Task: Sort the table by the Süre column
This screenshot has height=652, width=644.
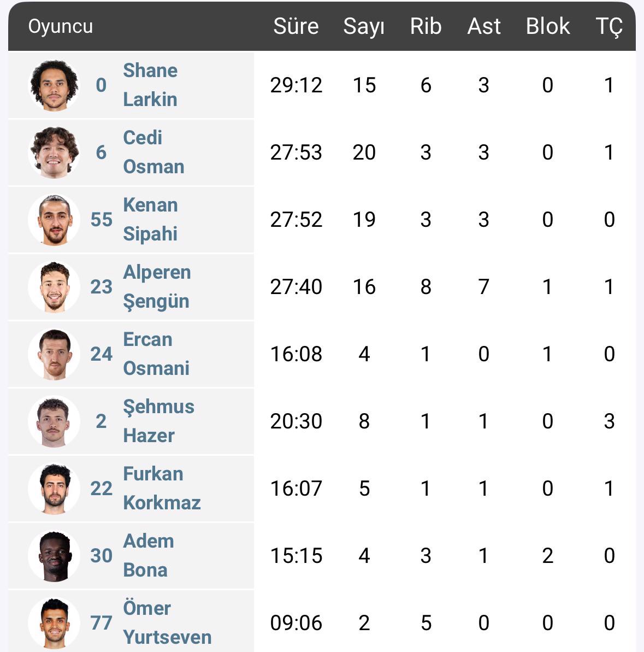Action: pyautogui.click(x=296, y=26)
